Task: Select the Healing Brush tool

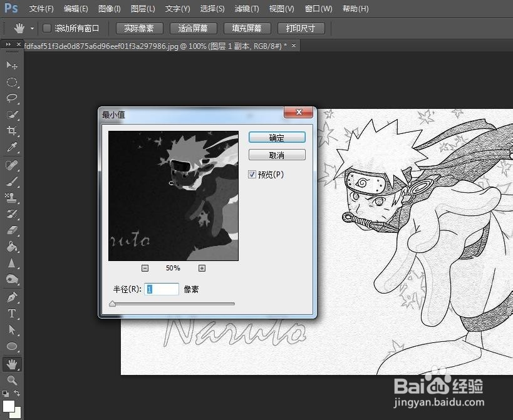Action: pyautogui.click(x=12, y=165)
